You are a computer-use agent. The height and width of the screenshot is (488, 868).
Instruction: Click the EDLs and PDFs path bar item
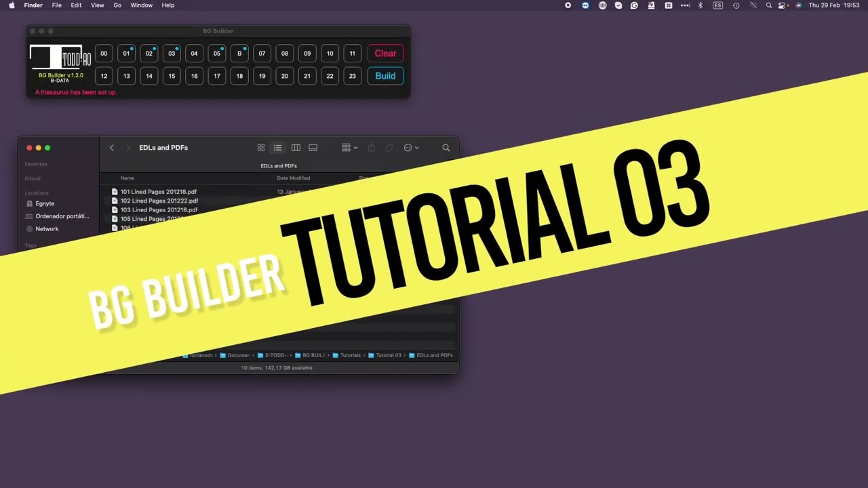pyautogui.click(x=431, y=355)
